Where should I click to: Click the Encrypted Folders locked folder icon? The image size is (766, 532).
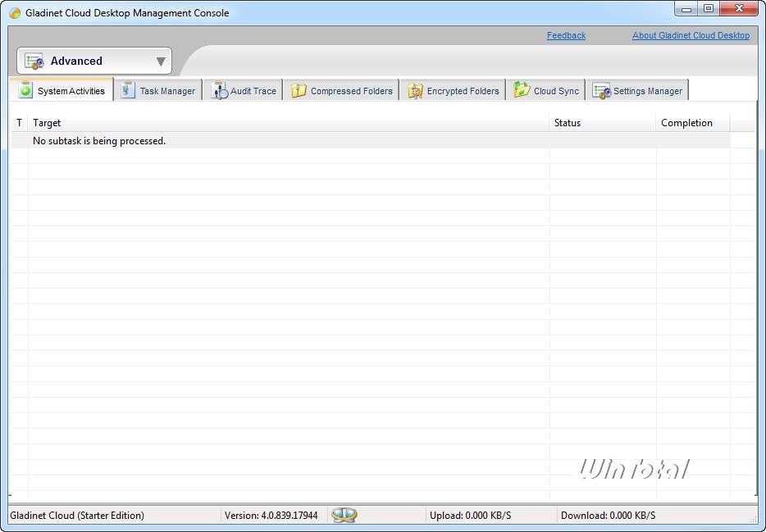[x=415, y=91]
